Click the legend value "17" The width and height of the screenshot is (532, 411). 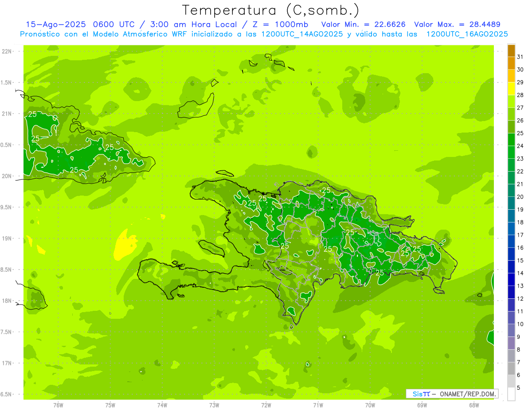coord(520,235)
